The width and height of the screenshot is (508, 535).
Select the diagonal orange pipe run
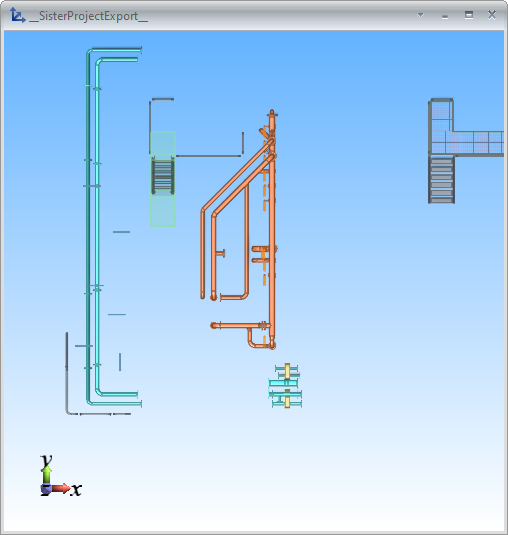point(239,174)
